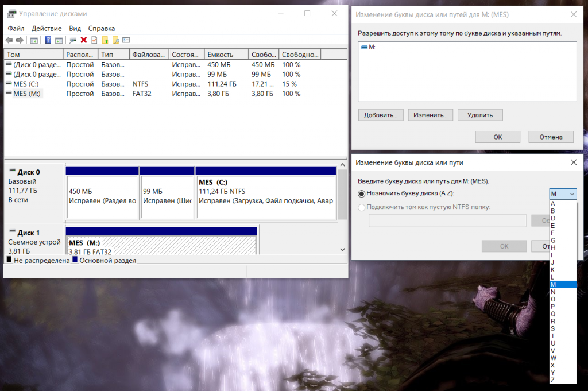Click the M: drive icon in paths list
588x391 pixels.
point(364,47)
